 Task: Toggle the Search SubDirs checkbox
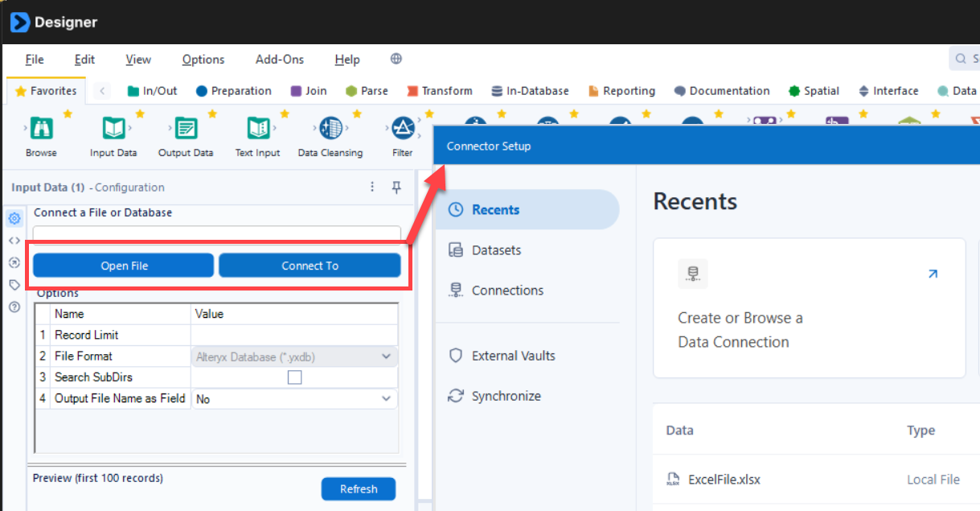[x=294, y=377]
